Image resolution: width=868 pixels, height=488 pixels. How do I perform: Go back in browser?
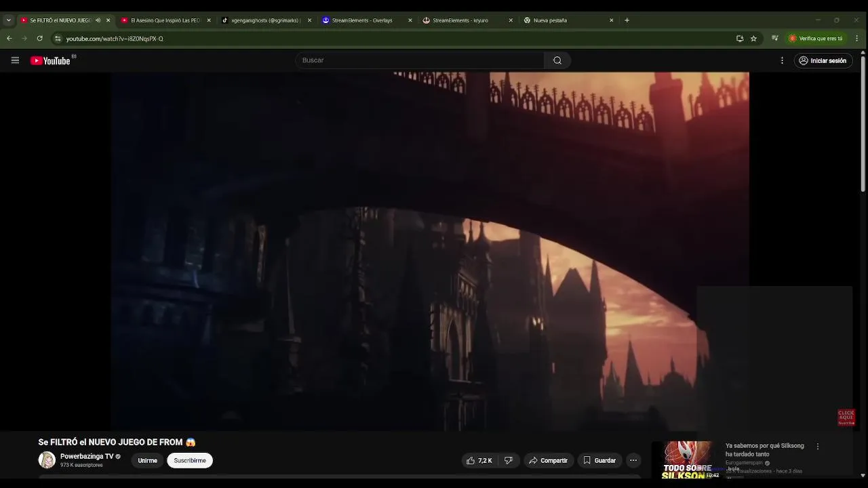pos(9,39)
